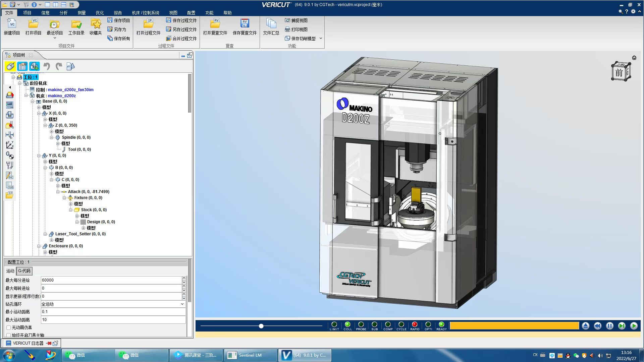Image resolution: width=644 pixels, height=362 pixels.
Task: Open the 钻孔循环 dropdown list
Action: point(182,304)
